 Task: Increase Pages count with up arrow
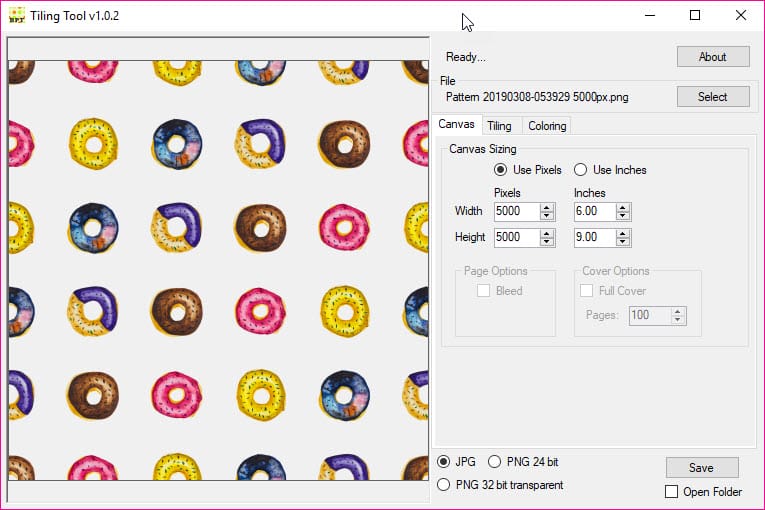pyautogui.click(x=678, y=311)
